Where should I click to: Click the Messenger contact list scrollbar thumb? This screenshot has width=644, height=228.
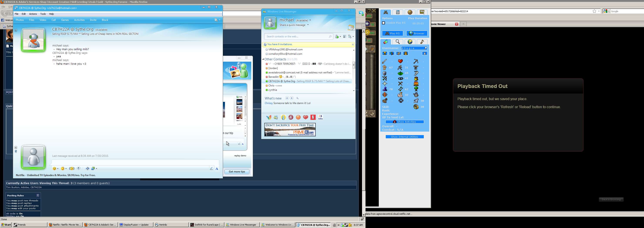coord(354,65)
